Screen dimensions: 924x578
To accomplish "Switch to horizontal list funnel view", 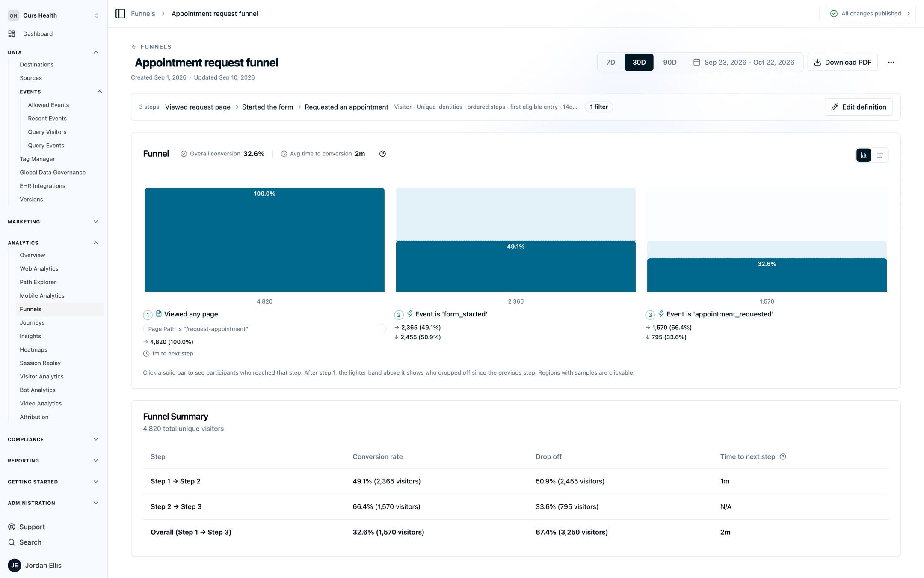I will [880, 155].
